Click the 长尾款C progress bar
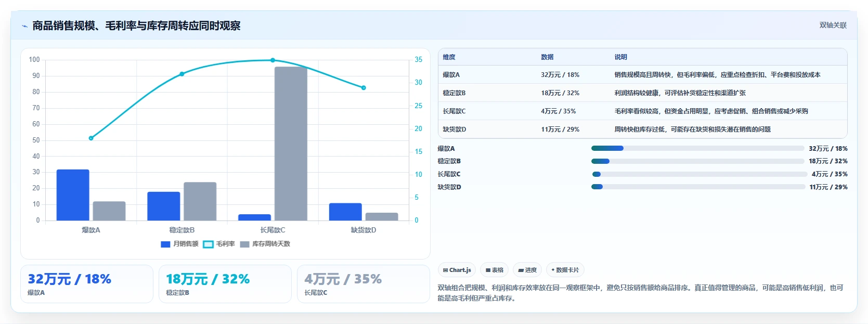This screenshot has width=868, height=324. click(699, 174)
